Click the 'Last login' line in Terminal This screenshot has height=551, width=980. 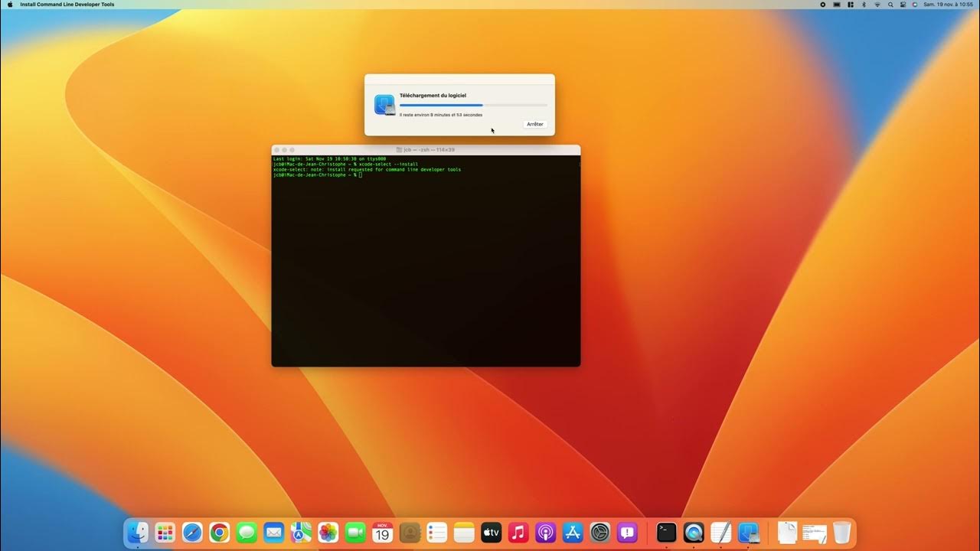(x=329, y=158)
